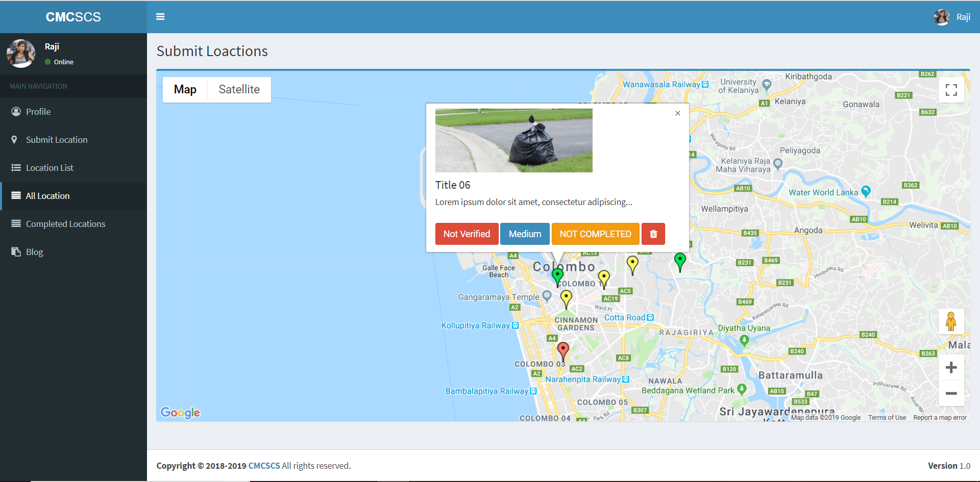Select yellow marker between AC5 and far-east green marker
Screen dimensions: 980x482
(x=632, y=265)
